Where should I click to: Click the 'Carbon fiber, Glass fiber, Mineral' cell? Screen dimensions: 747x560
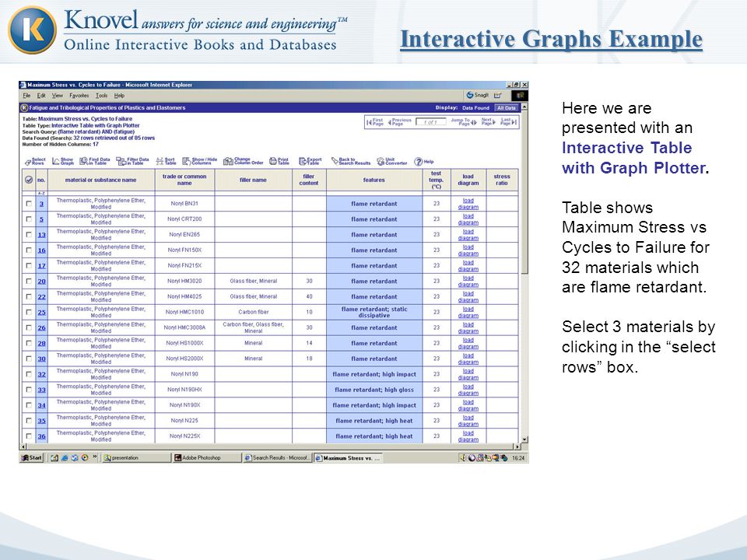(254, 327)
